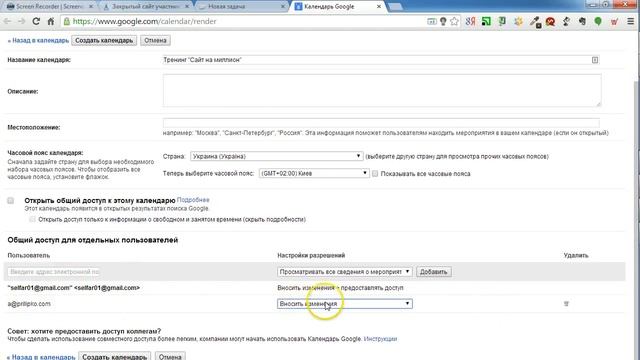Image resolution: width=640 pixels, height=360 pixels.
Task: Open the country dropdown 'Украина'
Action: coord(276,156)
